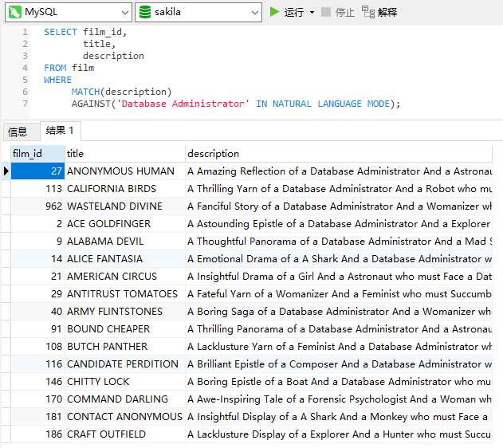Select title cell CHITTY LOCK
This screenshot has width=503, height=448.
coord(125,381)
